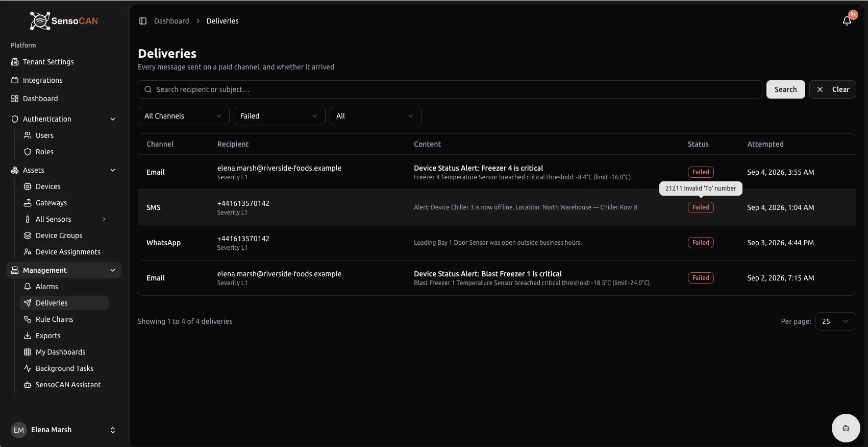Screen dimensions: 868x447
Task: Collapse the Management section chevron
Action: [113, 270]
